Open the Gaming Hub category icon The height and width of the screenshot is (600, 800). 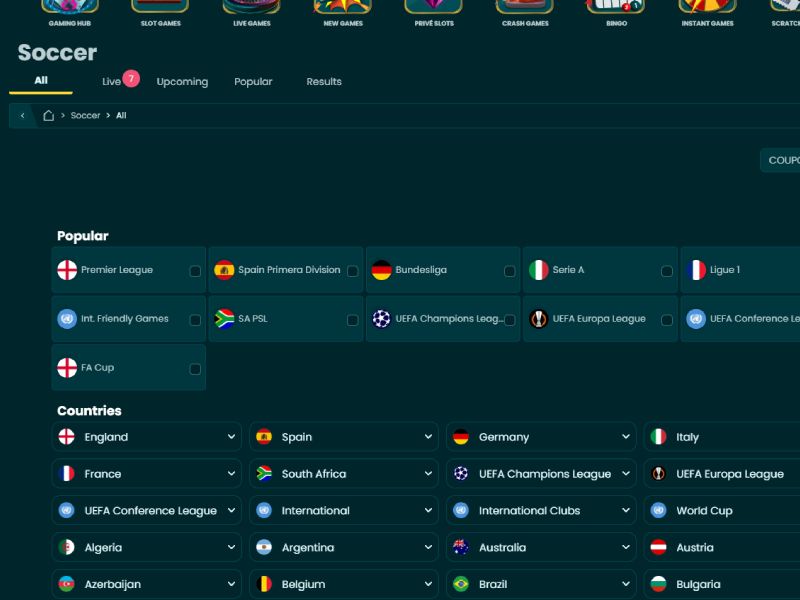(70, 7)
